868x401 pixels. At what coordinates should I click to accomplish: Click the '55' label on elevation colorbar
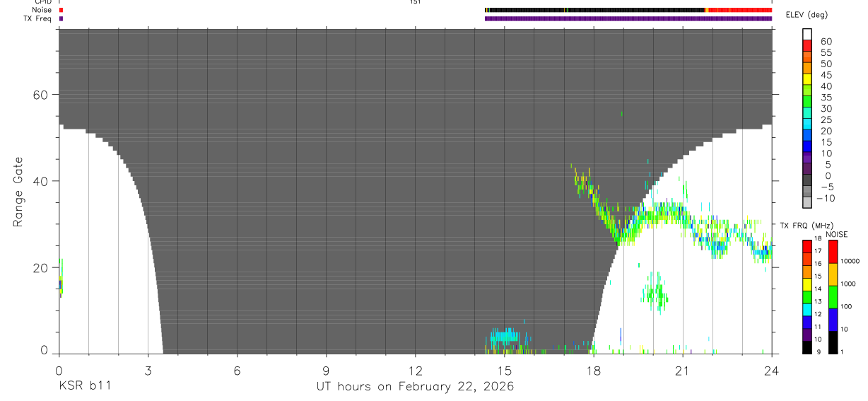click(826, 53)
